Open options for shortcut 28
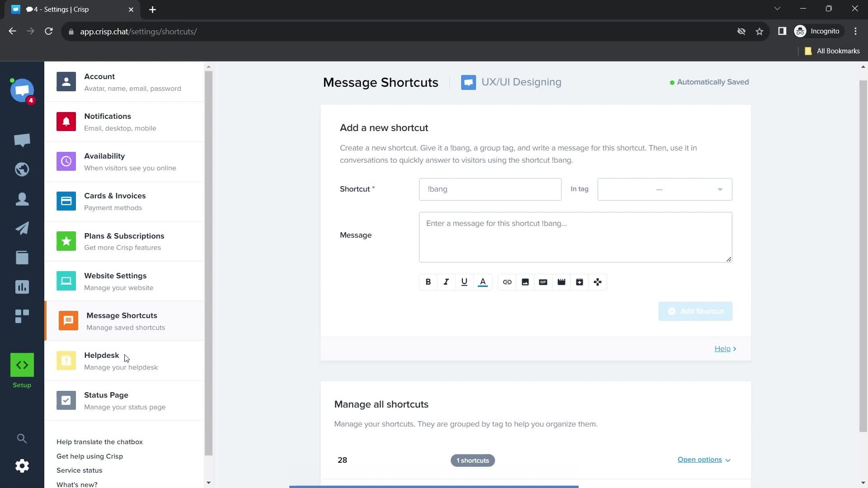The image size is (868, 488). [704, 460]
